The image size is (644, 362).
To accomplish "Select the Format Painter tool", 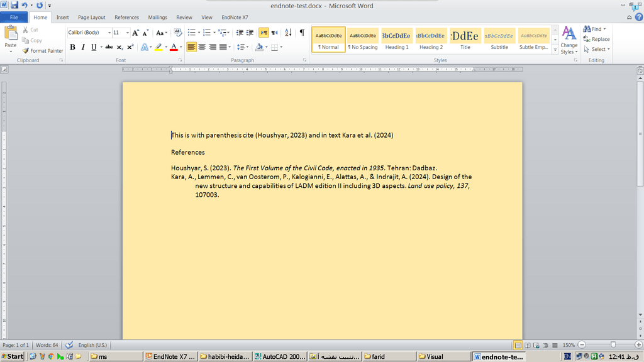I will pyautogui.click(x=42, y=51).
